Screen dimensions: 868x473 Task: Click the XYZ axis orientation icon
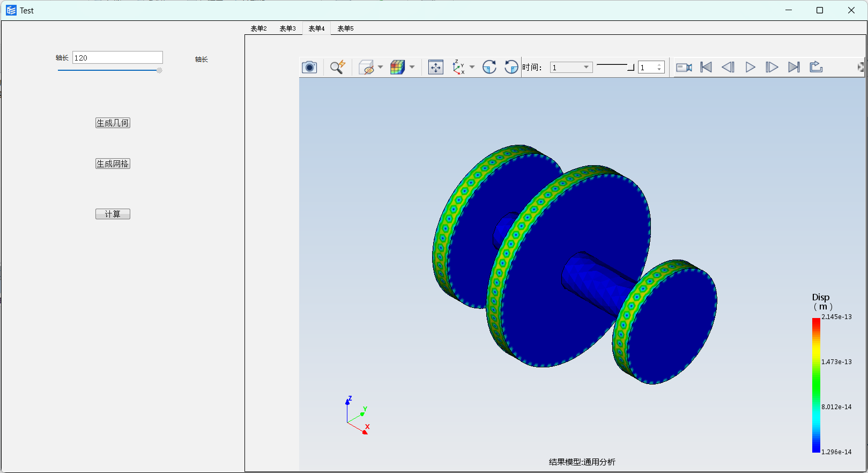458,67
